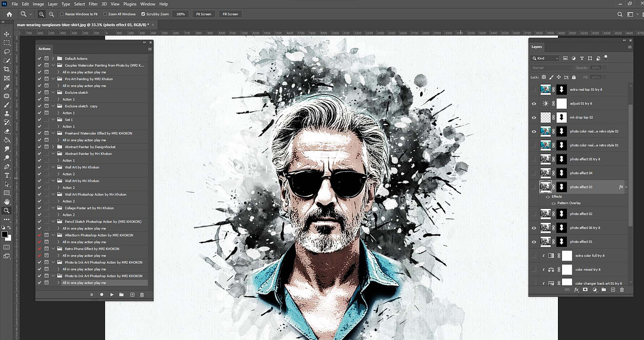Click the Fill Screen button
Viewport: 644px width, 340px height.
point(230,14)
